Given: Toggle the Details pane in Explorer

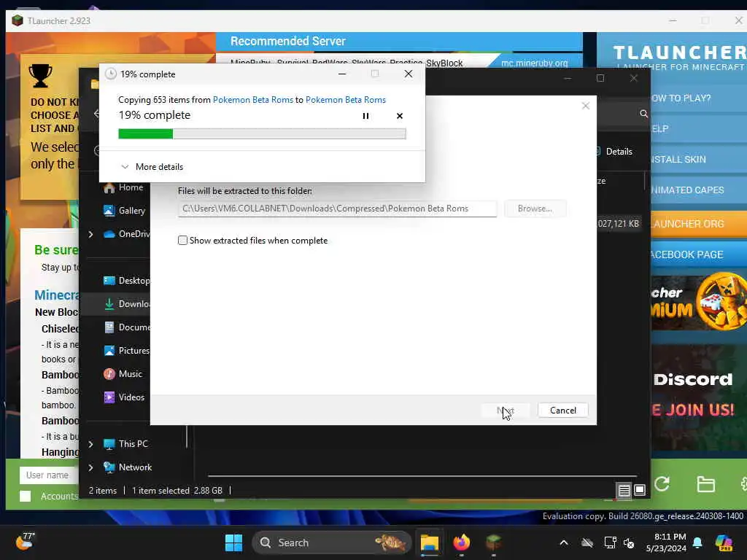Looking at the screenshot, I should pos(614,152).
